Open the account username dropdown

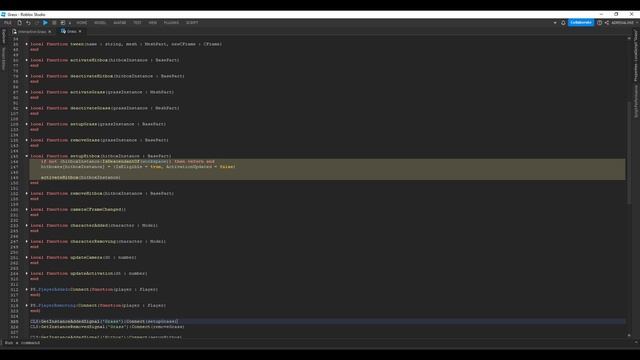point(624,23)
